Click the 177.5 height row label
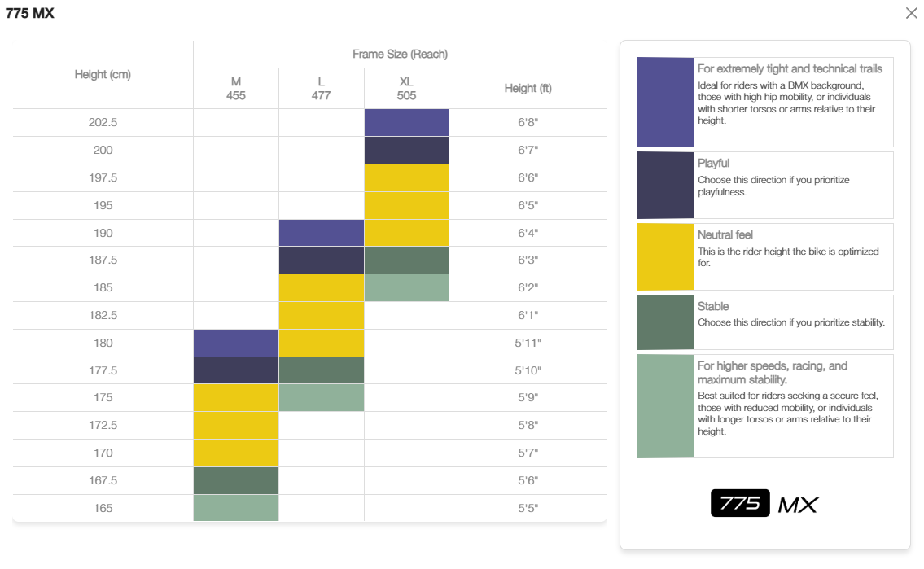The width and height of the screenshot is (924, 569). pyautogui.click(x=103, y=370)
